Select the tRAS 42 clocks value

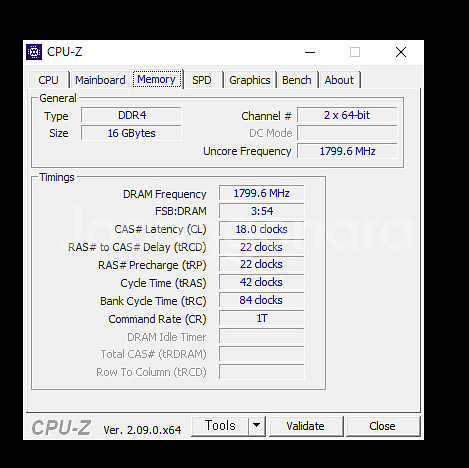(262, 283)
